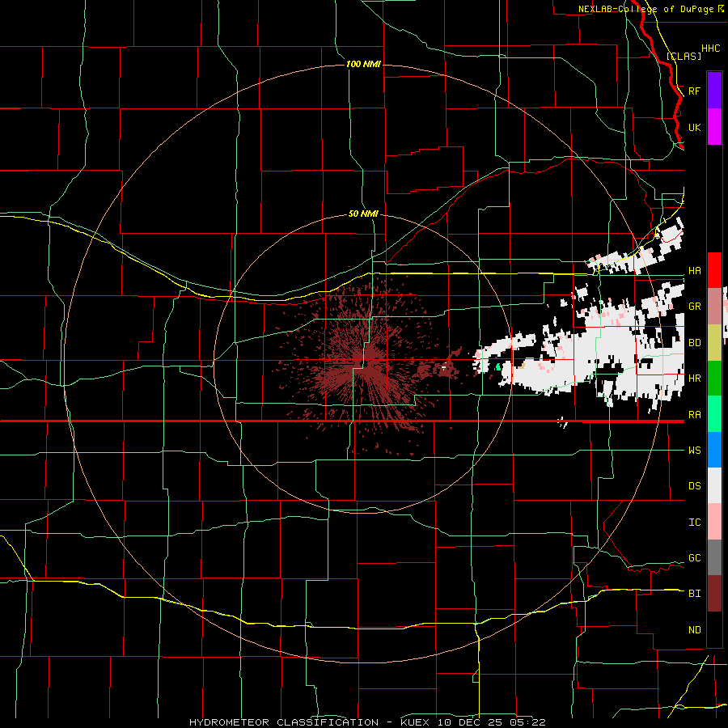Click the radar center site point
This screenshot has height=728, width=728.
click(x=365, y=363)
